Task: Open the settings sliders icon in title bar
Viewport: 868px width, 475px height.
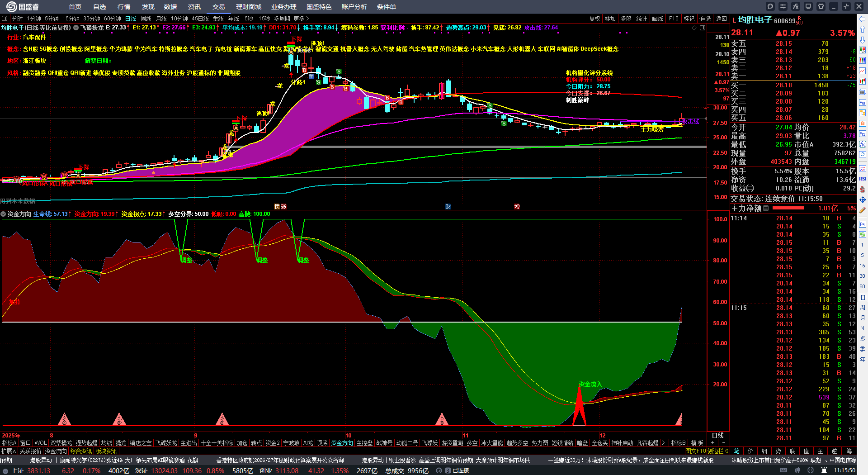Action: click(783, 6)
